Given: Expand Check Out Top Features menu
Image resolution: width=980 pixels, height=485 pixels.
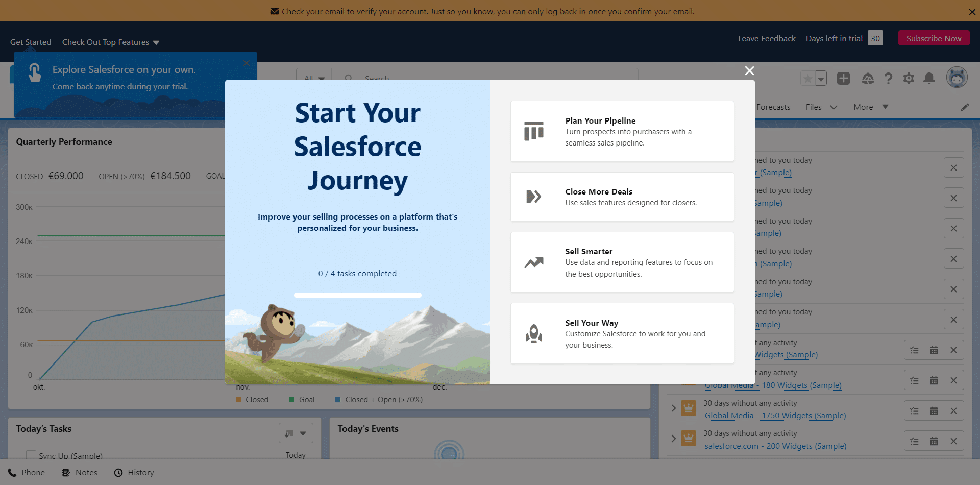Looking at the screenshot, I should pos(111,42).
